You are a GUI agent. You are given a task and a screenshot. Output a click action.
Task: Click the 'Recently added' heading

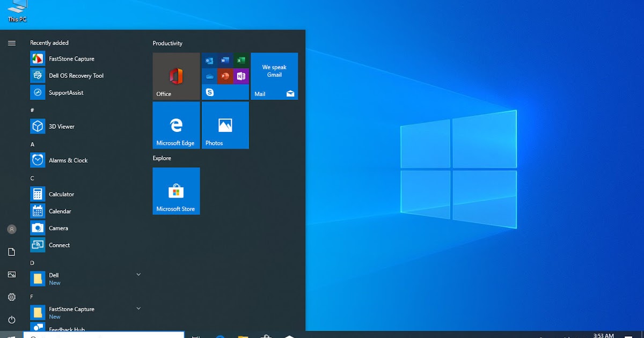[x=49, y=43]
